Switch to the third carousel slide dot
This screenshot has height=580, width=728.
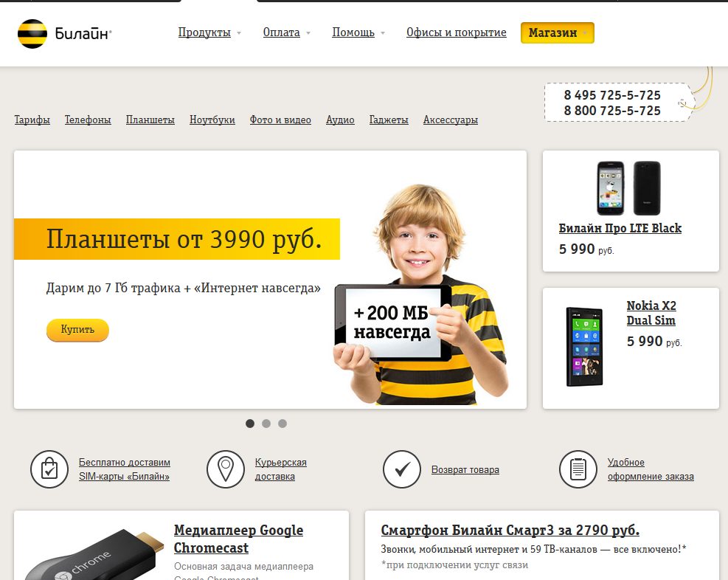(x=282, y=424)
